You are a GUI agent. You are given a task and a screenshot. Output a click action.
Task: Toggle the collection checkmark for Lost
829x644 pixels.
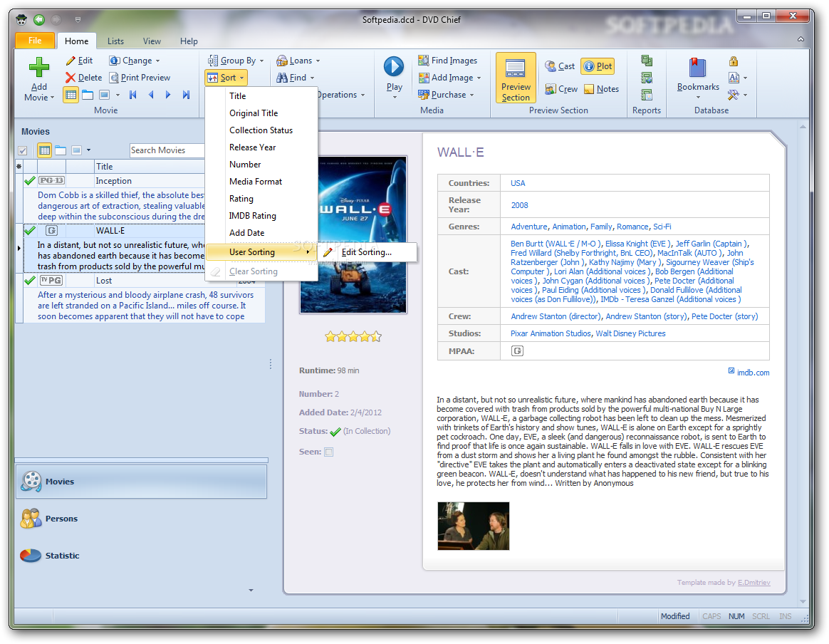tap(30, 281)
